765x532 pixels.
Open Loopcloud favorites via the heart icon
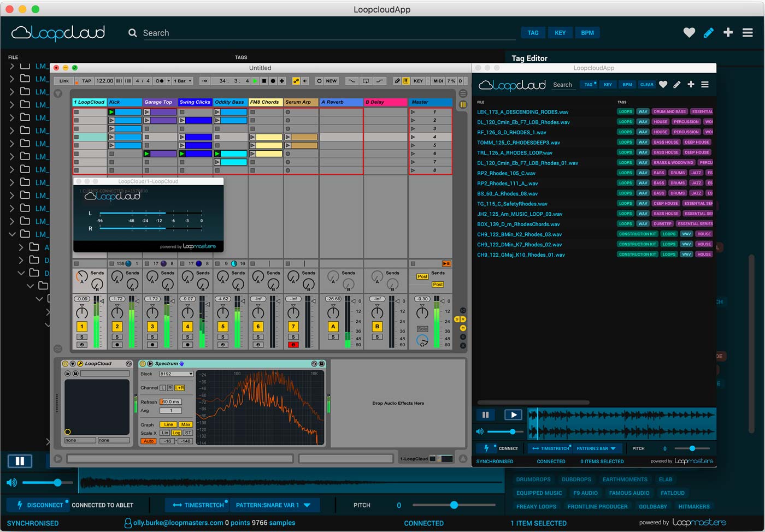(689, 32)
